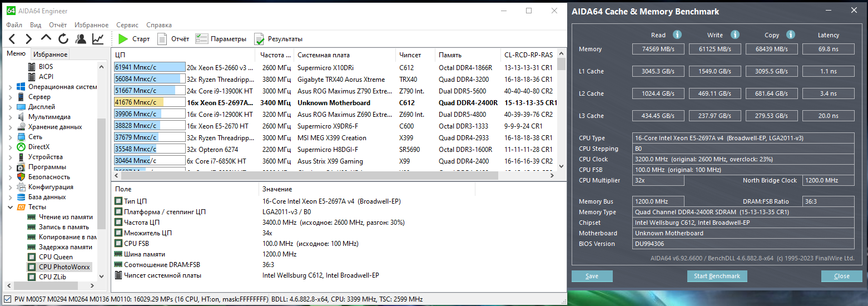Click the Дисплей monitor icon
868x306 pixels.
[21, 107]
